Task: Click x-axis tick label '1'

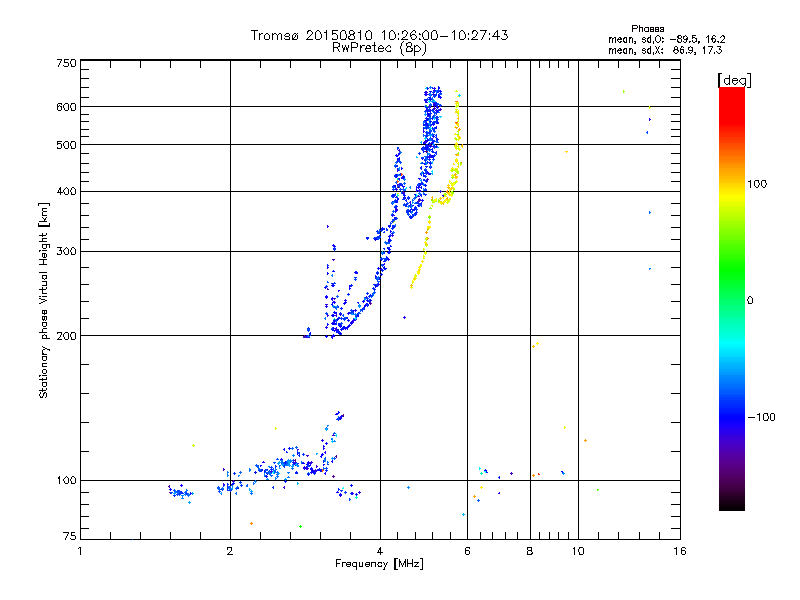Action: (x=80, y=551)
